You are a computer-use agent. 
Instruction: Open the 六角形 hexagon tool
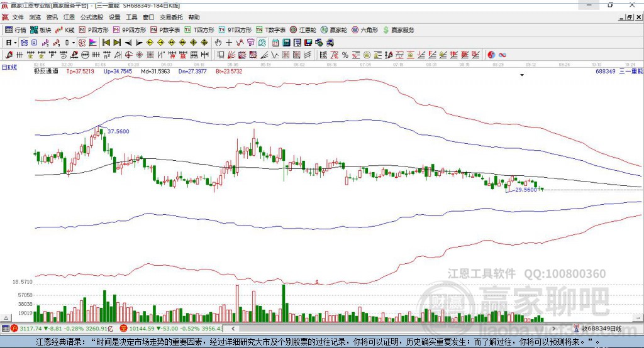click(x=365, y=30)
